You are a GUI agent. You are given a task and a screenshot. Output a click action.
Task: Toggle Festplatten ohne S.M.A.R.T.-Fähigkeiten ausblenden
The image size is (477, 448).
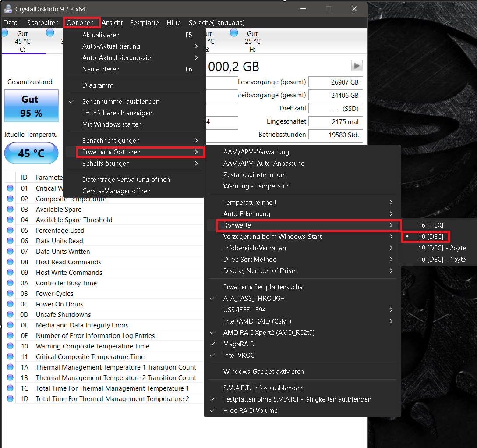(x=302, y=399)
